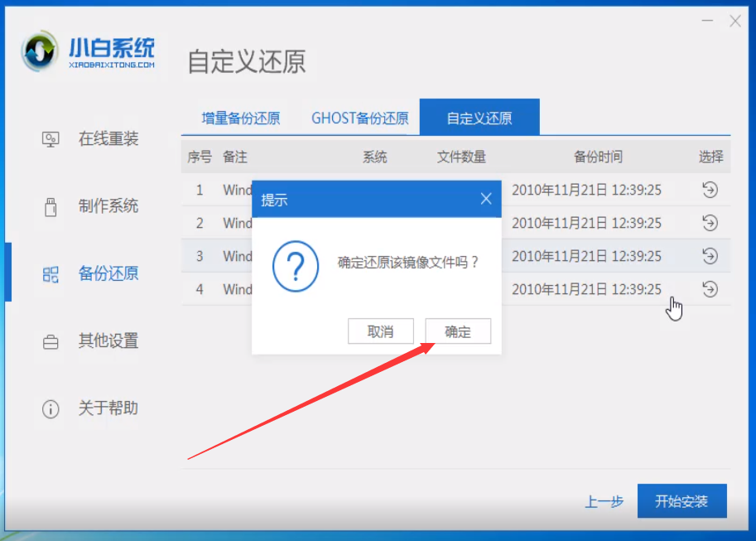This screenshot has height=541, width=756.
Task: Click the restore icon in row 2
Action: tap(710, 223)
